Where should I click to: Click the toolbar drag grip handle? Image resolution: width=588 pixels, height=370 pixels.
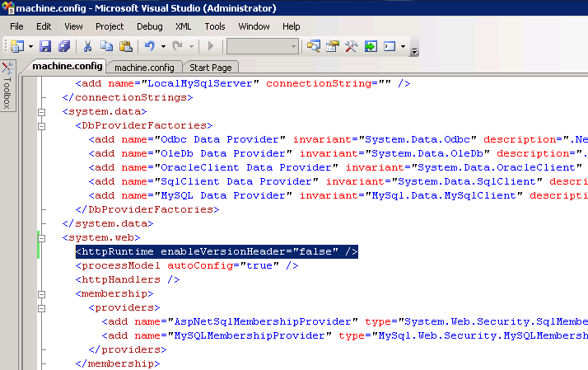click(6, 46)
